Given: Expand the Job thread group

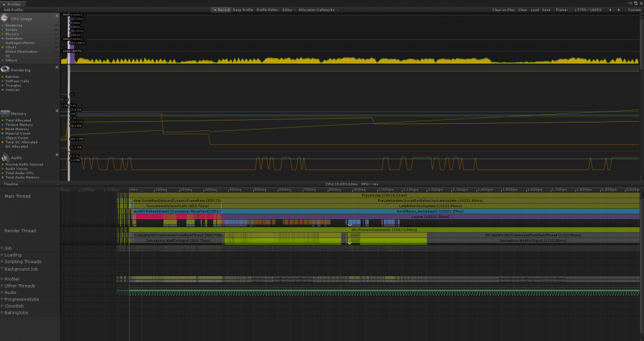Looking at the screenshot, I should click(x=8, y=248).
